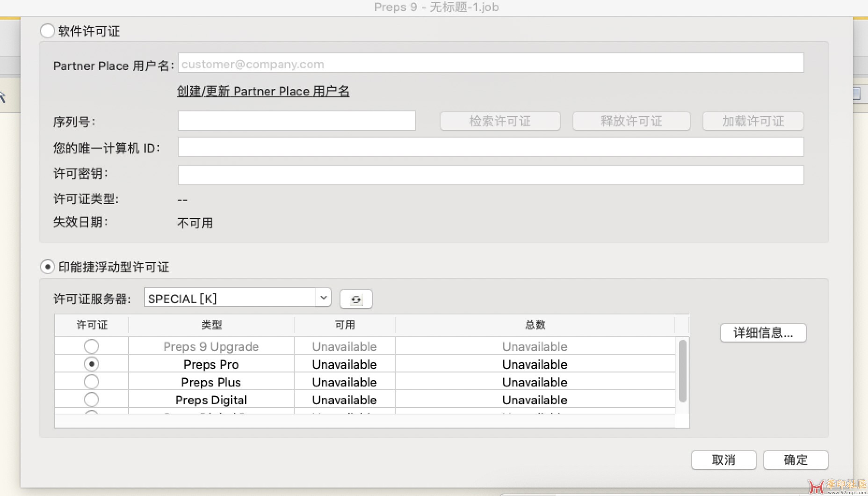Click the 许可密钥 input field
The height and width of the screenshot is (496, 868).
tap(491, 175)
